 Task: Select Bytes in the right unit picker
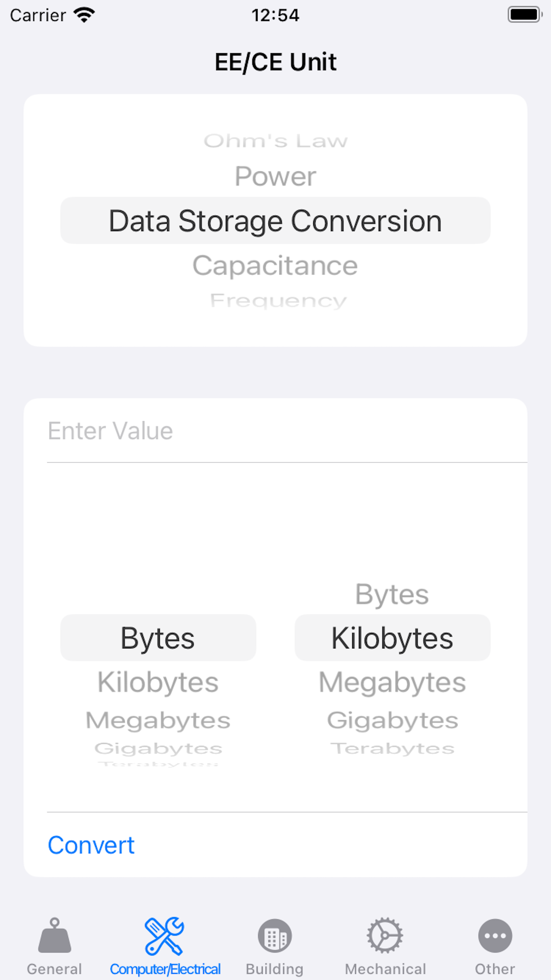[392, 594]
